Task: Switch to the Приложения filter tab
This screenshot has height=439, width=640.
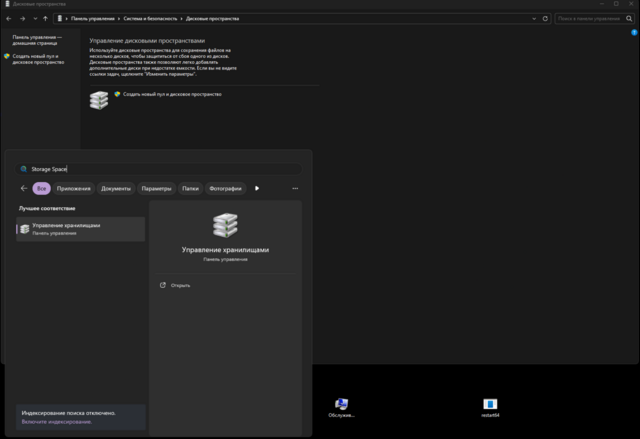Action: click(x=74, y=188)
